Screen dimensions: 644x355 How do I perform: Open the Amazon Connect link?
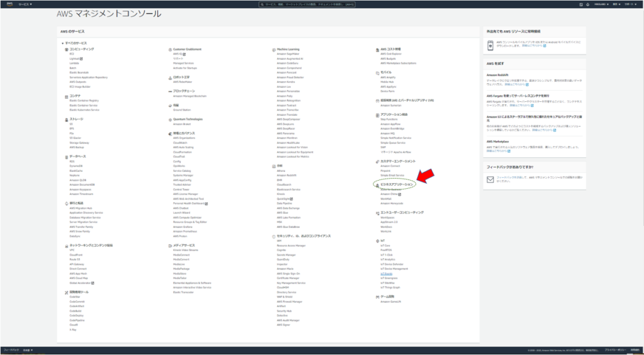coord(390,166)
